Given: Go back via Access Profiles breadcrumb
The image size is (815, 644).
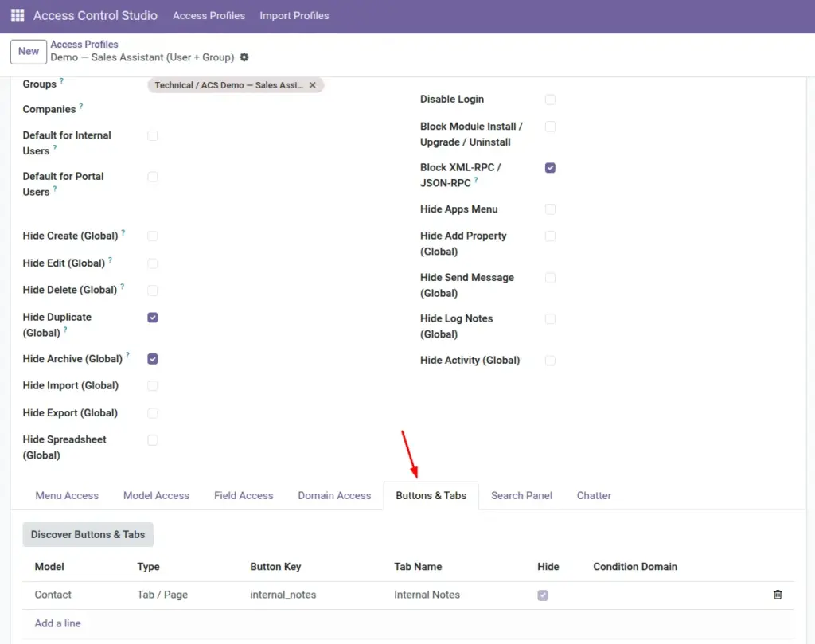Looking at the screenshot, I should pyautogui.click(x=84, y=45).
